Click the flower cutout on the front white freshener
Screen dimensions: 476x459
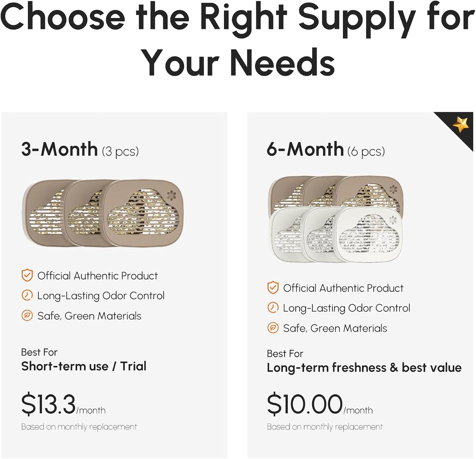pyautogui.click(x=393, y=220)
